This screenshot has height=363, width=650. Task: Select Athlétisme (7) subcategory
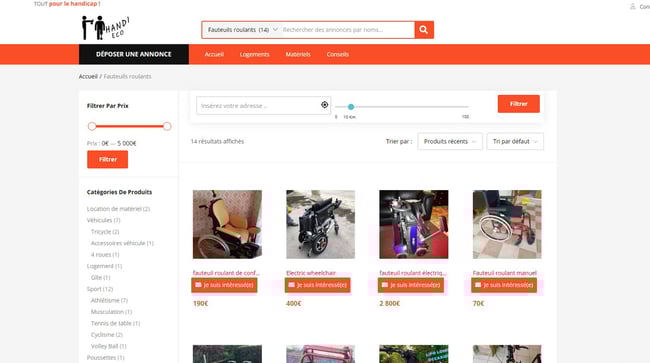coord(109,300)
